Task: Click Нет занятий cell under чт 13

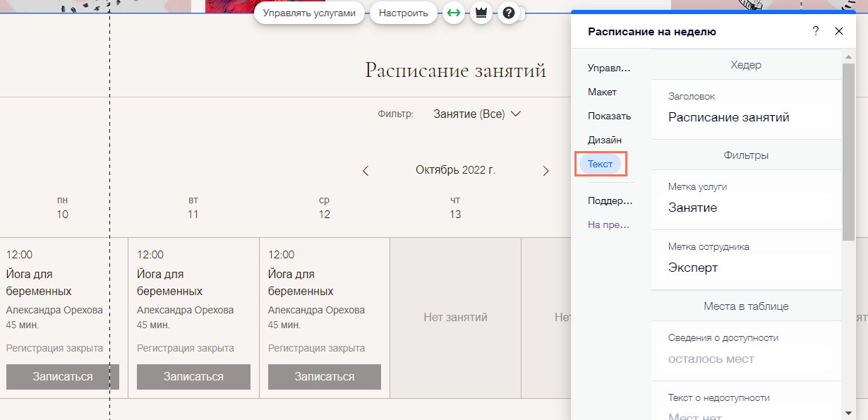Action: (x=456, y=318)
